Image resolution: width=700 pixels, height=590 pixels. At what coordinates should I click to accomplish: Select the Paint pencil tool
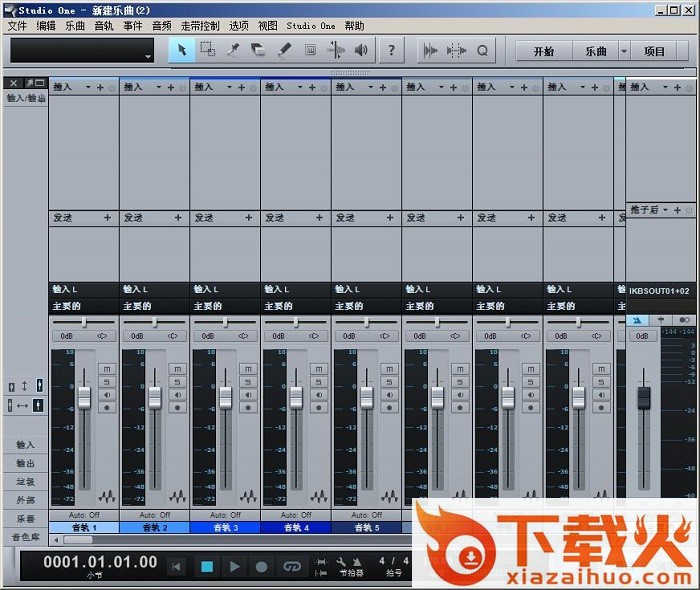[x=284, y=50]
